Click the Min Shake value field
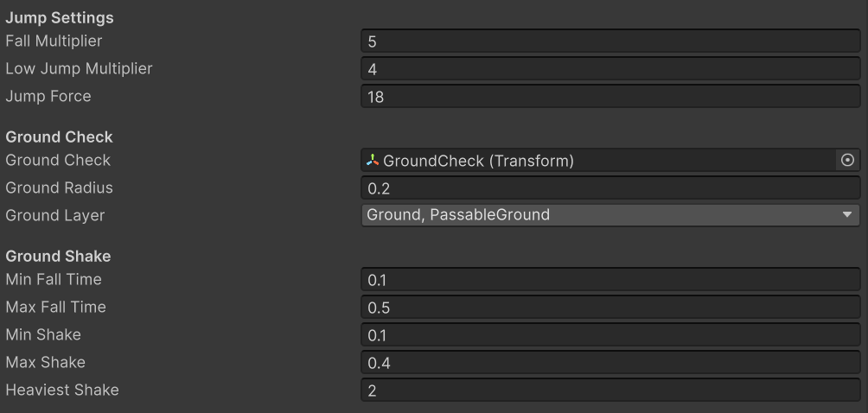The width and height of the screenshot is (868, 413). 610,335
